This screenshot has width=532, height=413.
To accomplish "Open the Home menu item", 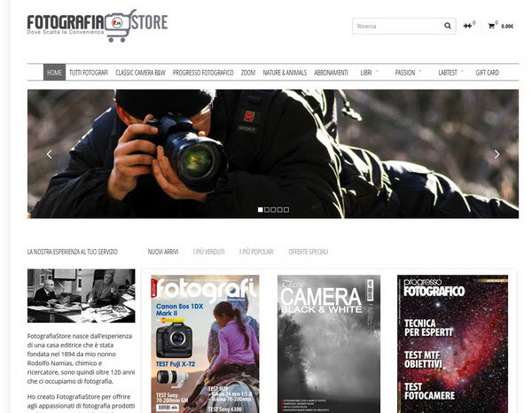I will coord(54,73).
